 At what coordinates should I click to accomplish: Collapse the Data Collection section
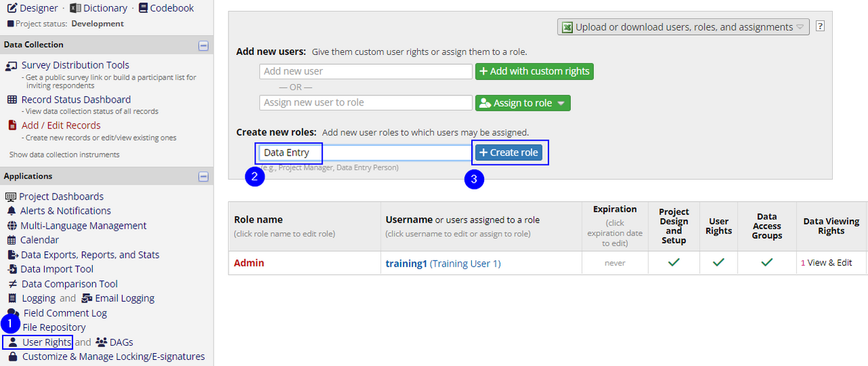(203, 45)
